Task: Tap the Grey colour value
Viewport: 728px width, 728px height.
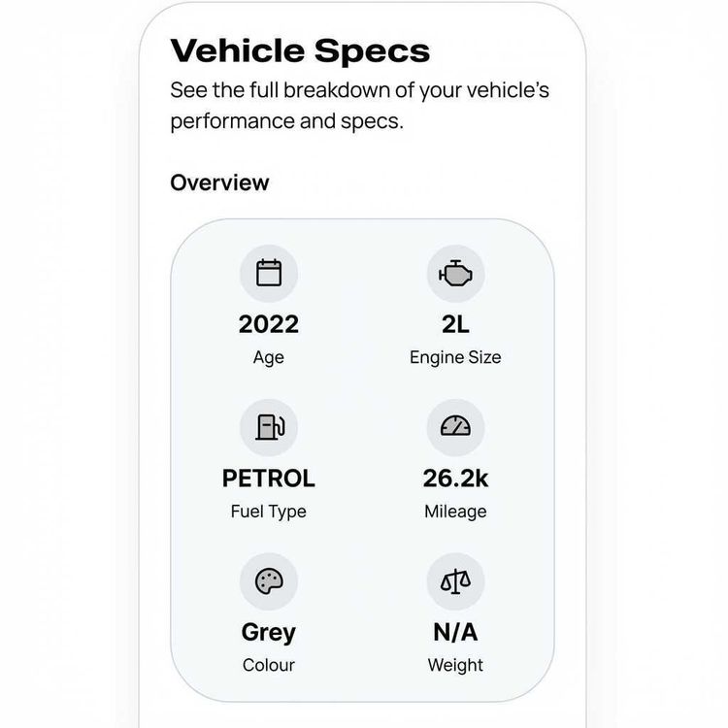Action: (269, 633)
